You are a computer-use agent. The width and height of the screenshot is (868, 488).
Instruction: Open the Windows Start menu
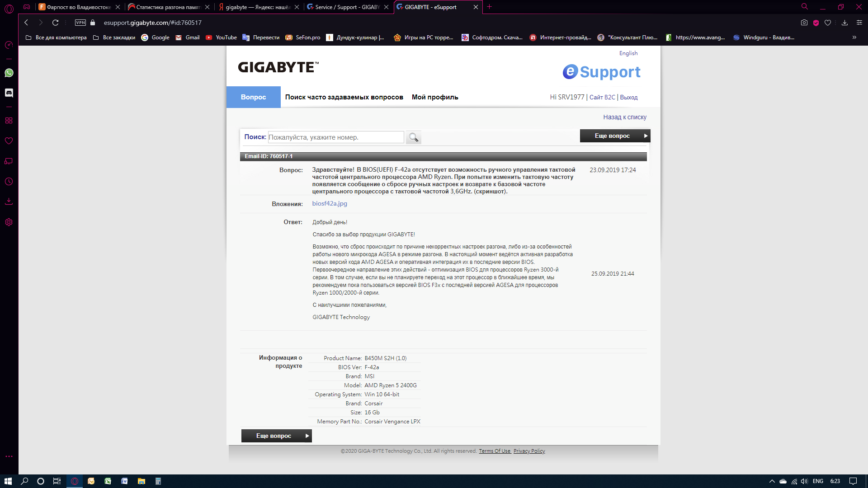click(8, 481)
